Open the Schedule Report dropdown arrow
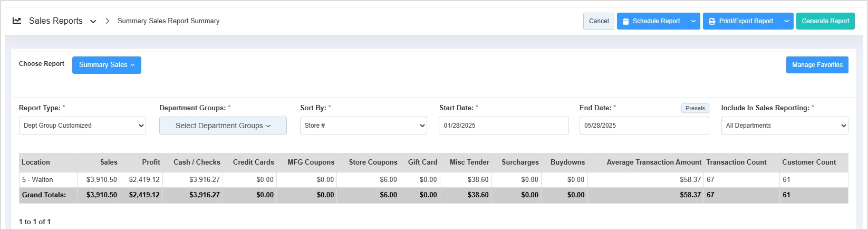The height and width of the screenshot is (230, 868). point(693,21)
